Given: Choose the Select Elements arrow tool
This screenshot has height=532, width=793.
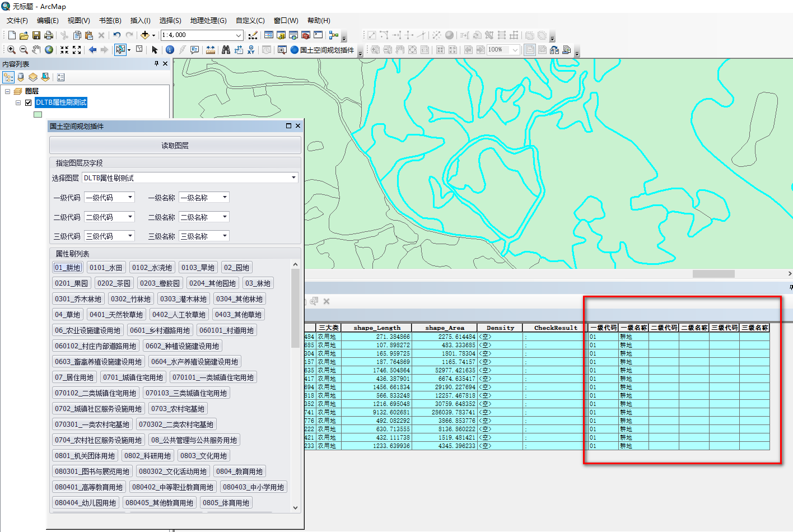Looking at the screenshot, I should pos(155,50).
